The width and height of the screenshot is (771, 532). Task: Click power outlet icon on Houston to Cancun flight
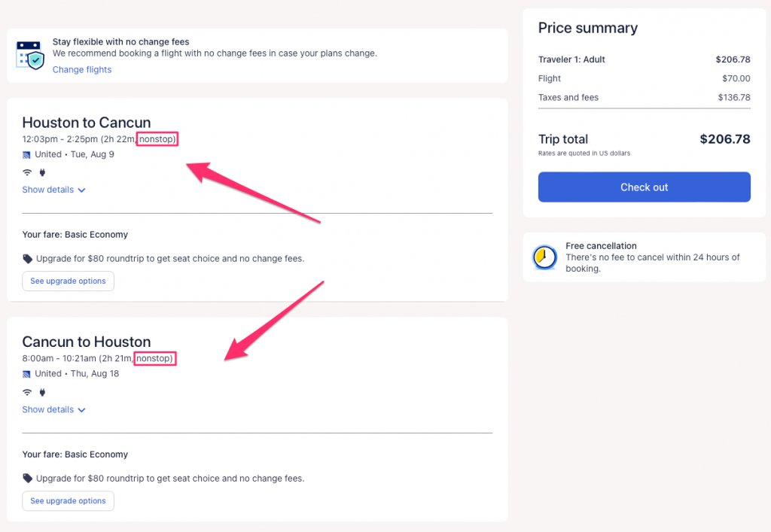pyautogui.click(x=42, y=172)
